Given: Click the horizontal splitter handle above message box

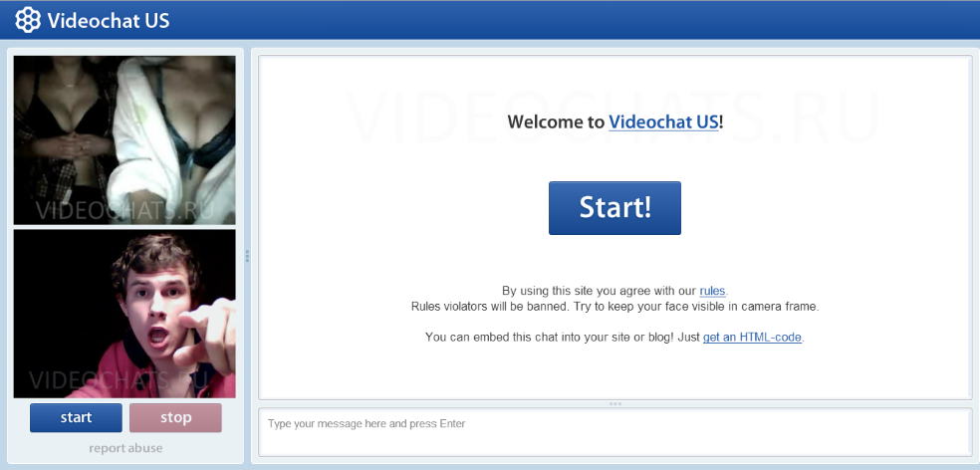Looking at the screenshot, I should [615, 403].
